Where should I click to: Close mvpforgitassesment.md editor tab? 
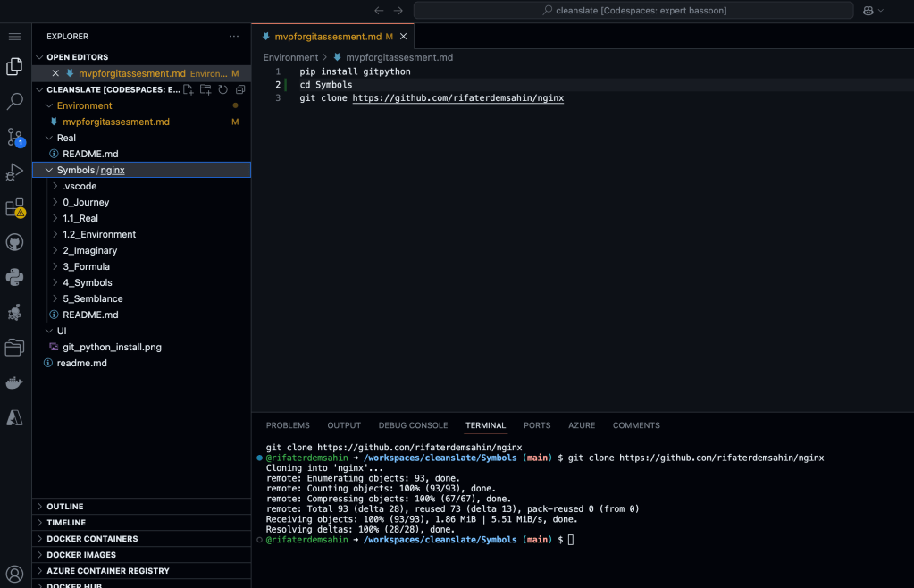tap(403, 36)
